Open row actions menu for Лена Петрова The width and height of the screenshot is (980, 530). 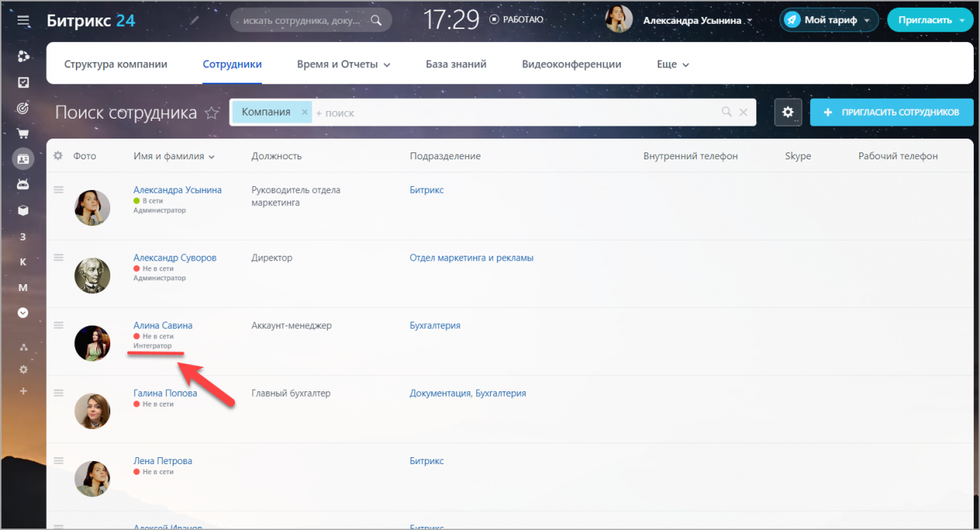(58, 460)
